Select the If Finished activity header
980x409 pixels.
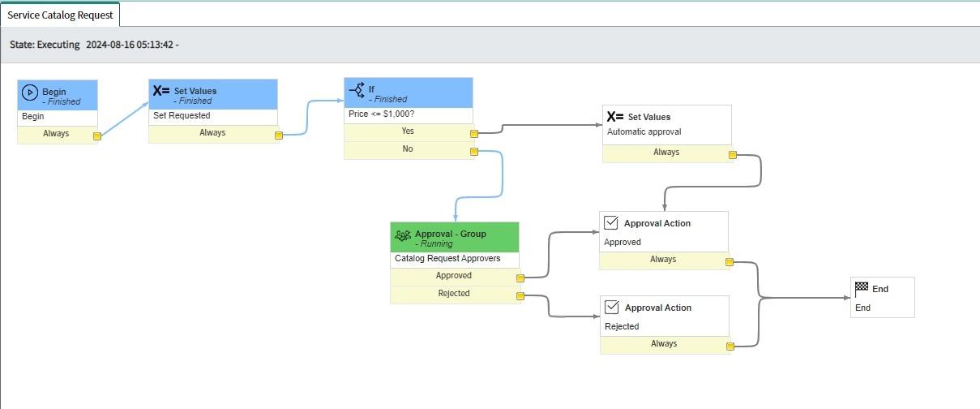click(409, 93)
